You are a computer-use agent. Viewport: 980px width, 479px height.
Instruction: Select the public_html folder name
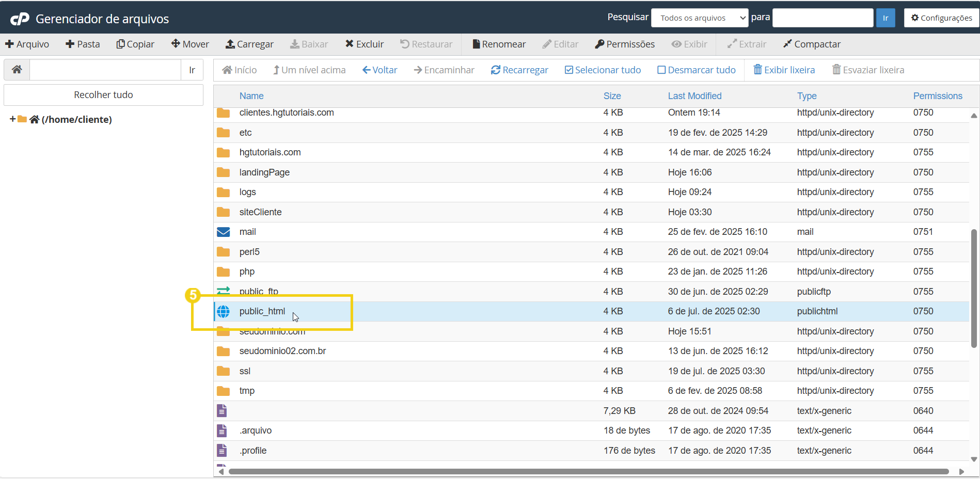point(262,311)
